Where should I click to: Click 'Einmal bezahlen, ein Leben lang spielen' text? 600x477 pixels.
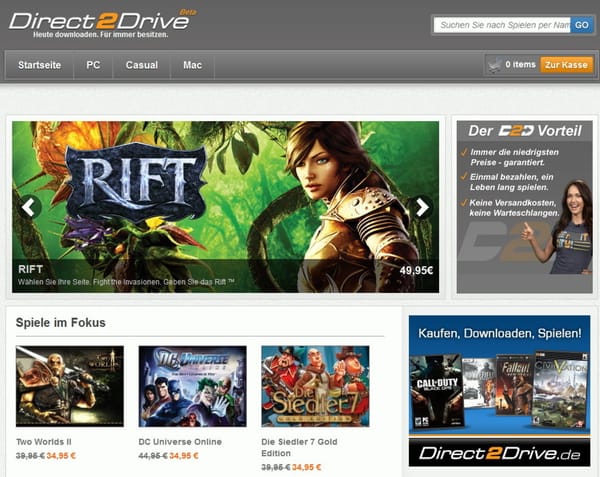click(511, 182)
